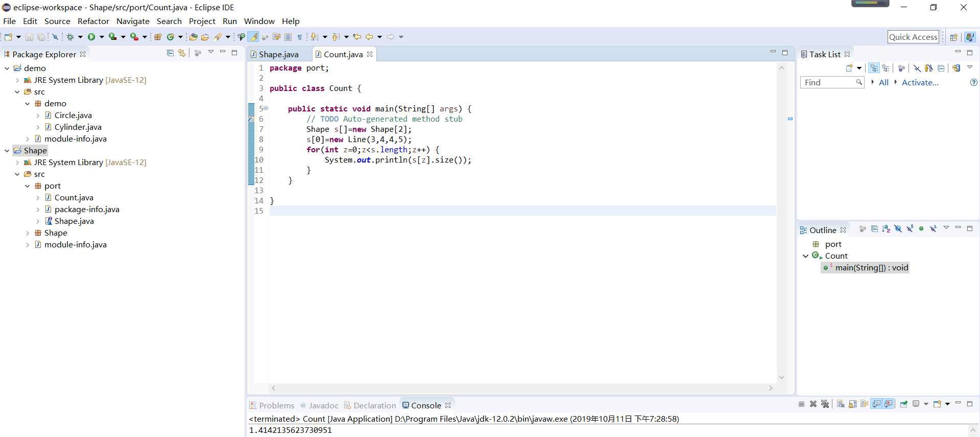The height and width of the screenshot is (437, 980).
Task: Click the Activate... link in Task List
Action: tap(920, 82)
